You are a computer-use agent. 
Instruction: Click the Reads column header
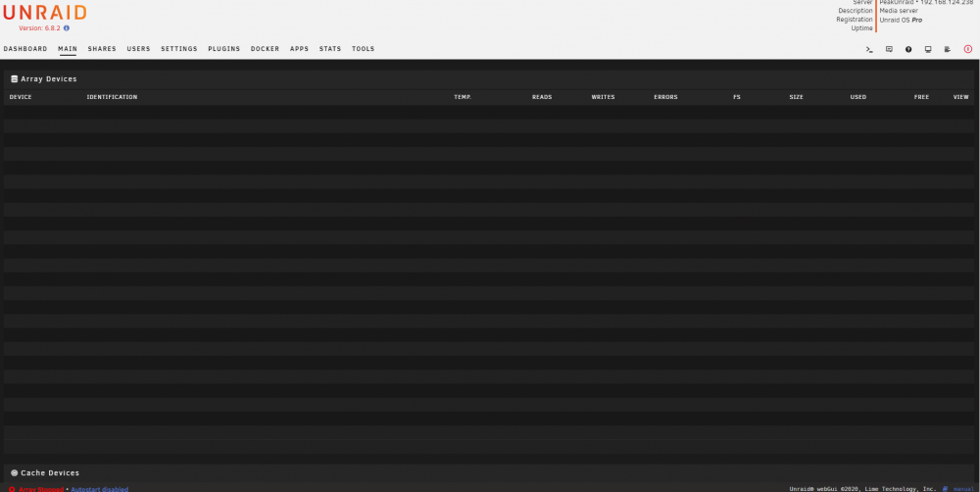point(542,97)
